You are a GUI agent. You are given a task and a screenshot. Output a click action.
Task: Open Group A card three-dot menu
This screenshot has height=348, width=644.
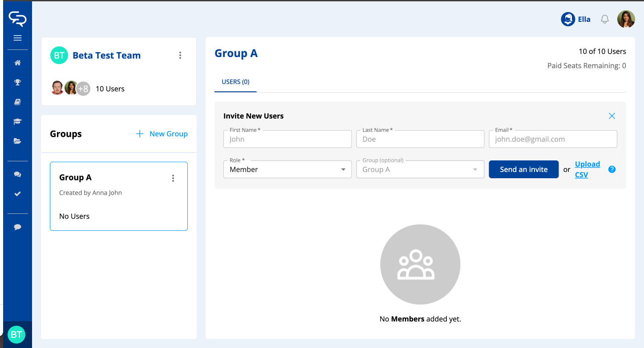[x=173, y=178]
